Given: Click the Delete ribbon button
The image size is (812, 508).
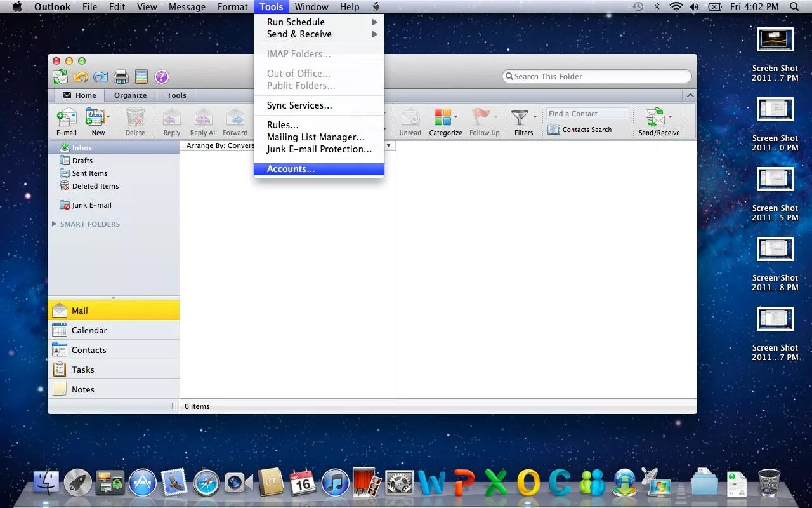Looking at the screenshot, I should 134,122.
